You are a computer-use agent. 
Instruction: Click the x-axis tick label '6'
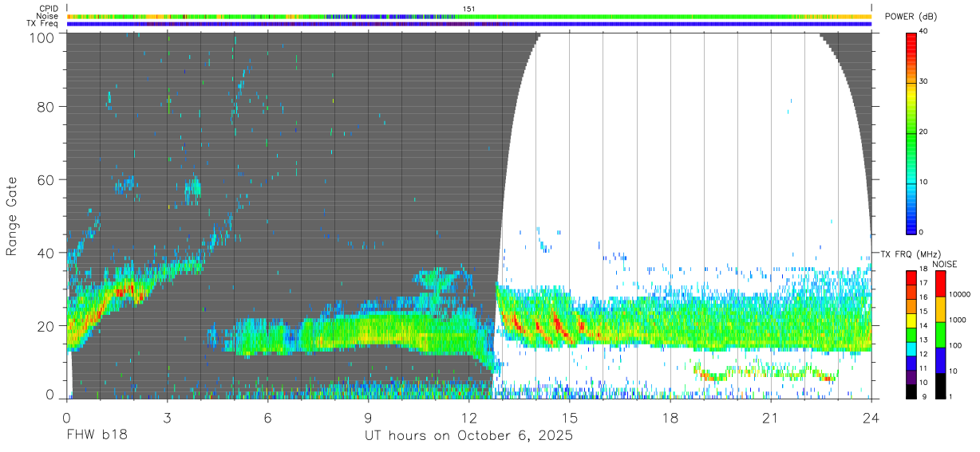267,417
